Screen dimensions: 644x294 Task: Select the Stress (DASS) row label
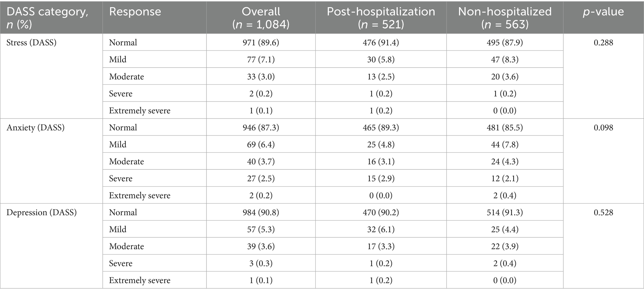pos(31,42)
